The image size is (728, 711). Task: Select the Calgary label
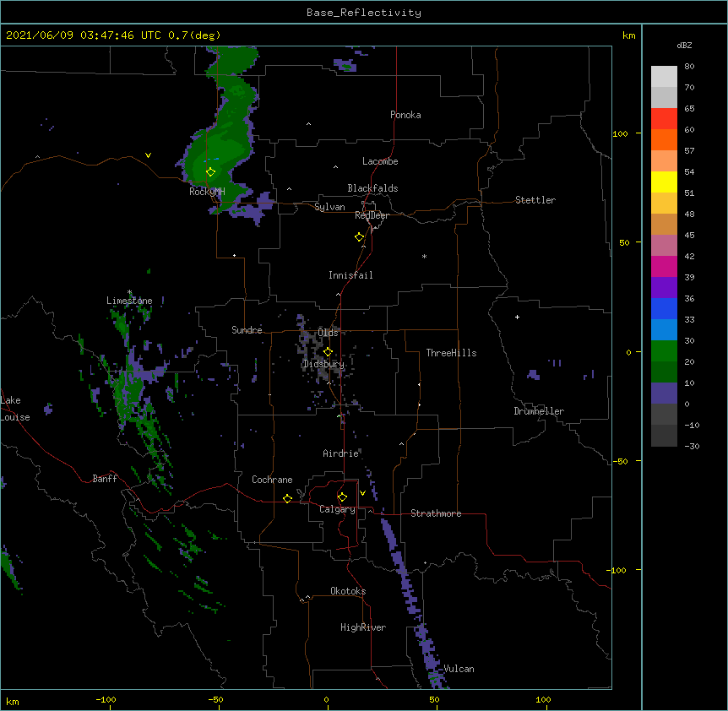337,509
